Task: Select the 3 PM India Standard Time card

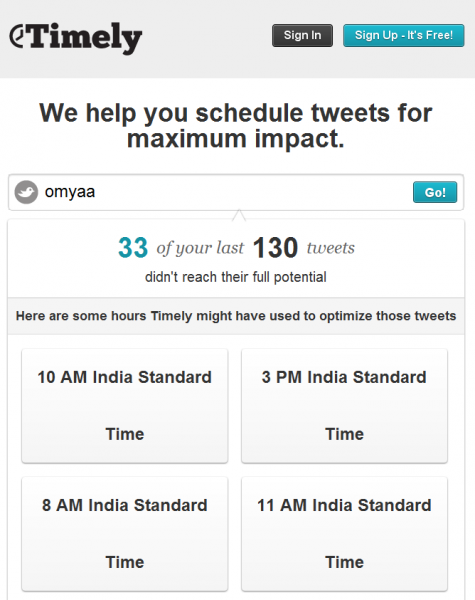Action: point(344,406)
